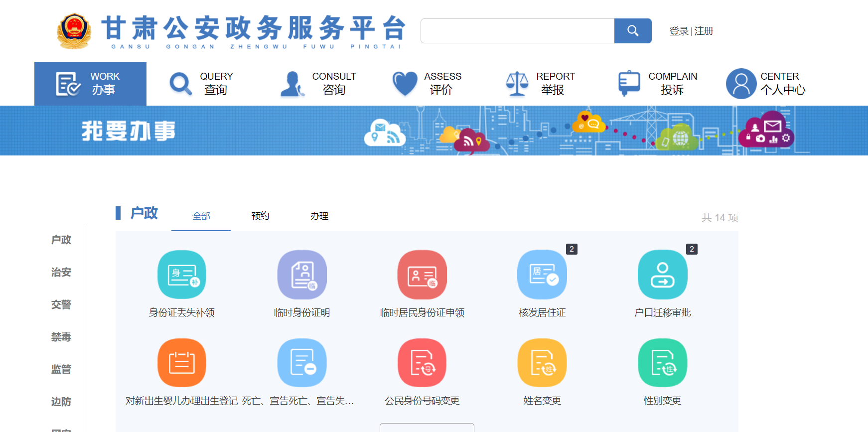The image size is (868, 432).
Task: Open the 临时身份证明 service icon
Action: (x=302, y=275)
